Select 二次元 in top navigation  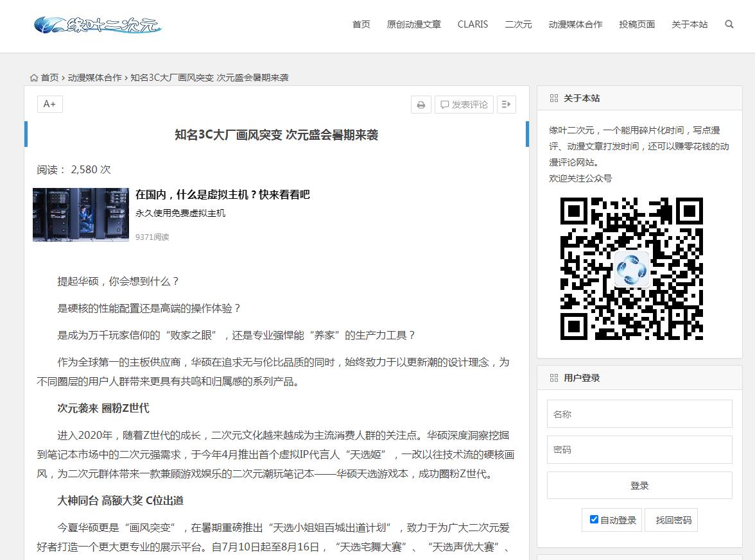tap(518, 24)
